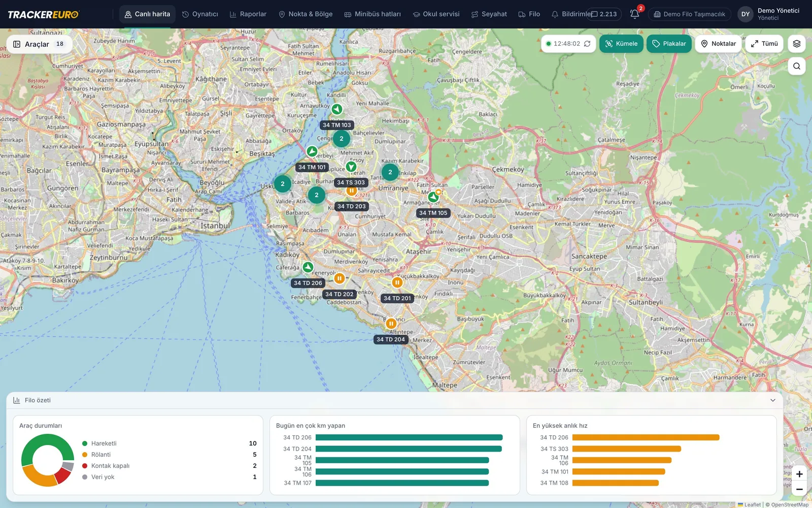Select the idling vehicle 34 TD 202

click(340, 278)
